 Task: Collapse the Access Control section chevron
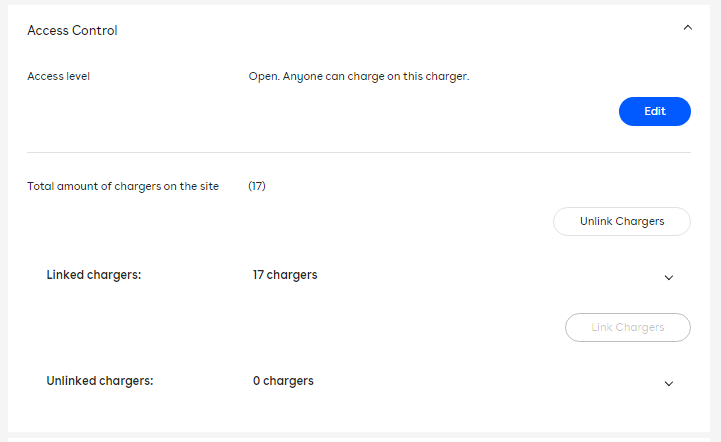[x=687, y=29]
